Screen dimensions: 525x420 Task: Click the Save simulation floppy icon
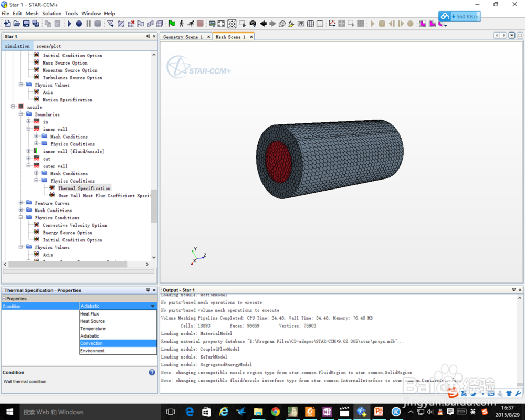pos(26,24)
